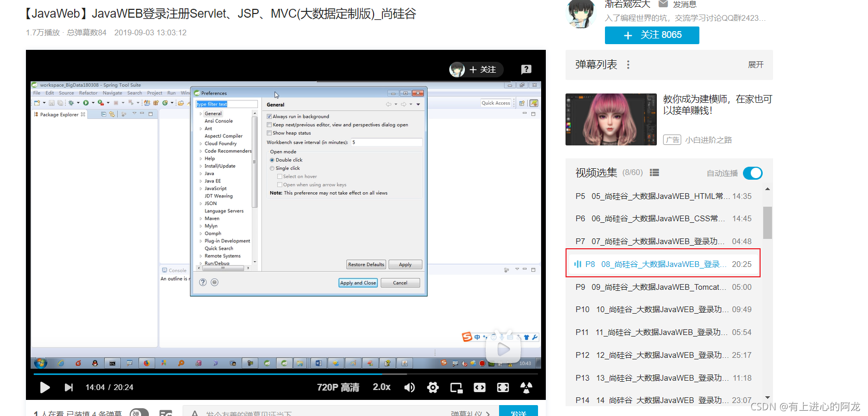Switch video playlist to list view icon
Image resolution: width=868 pixels, height=416 pixels.
click(655, 172)
